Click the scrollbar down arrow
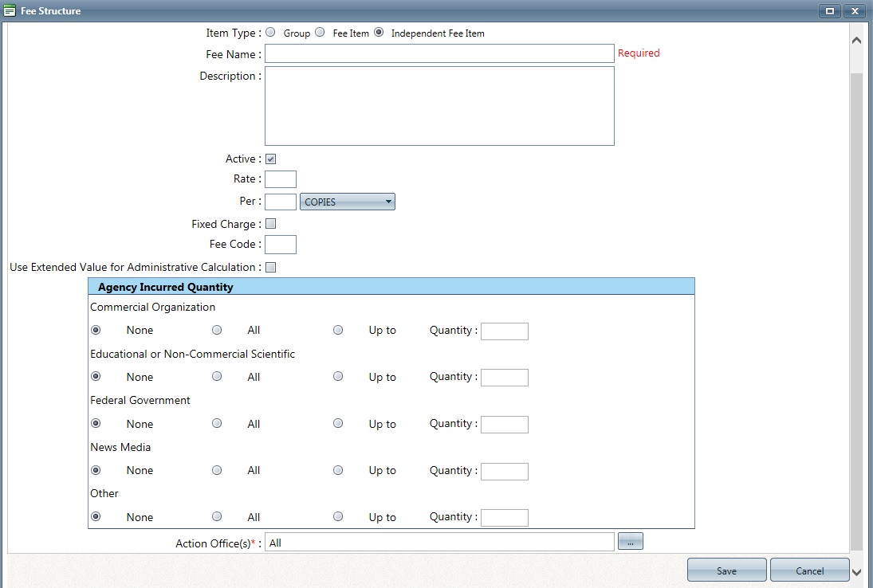 tap(857, 571)
